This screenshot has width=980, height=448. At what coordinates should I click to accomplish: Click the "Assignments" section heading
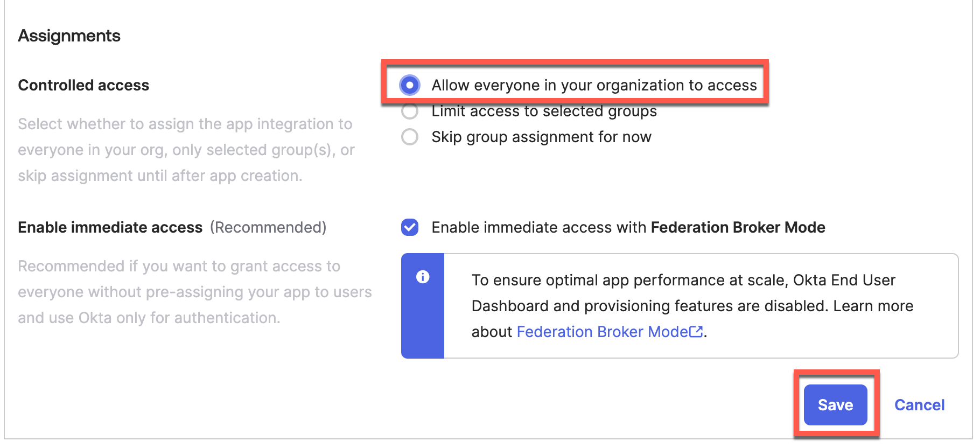click(69, 36)
